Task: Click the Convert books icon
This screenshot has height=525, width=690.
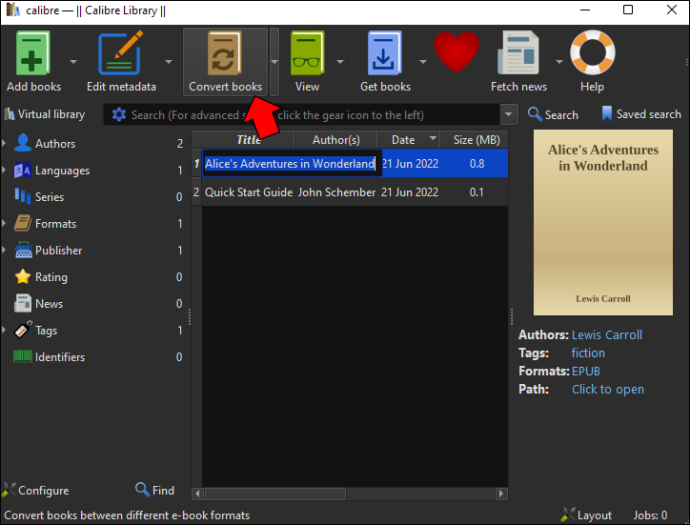Action: [224, 53]
